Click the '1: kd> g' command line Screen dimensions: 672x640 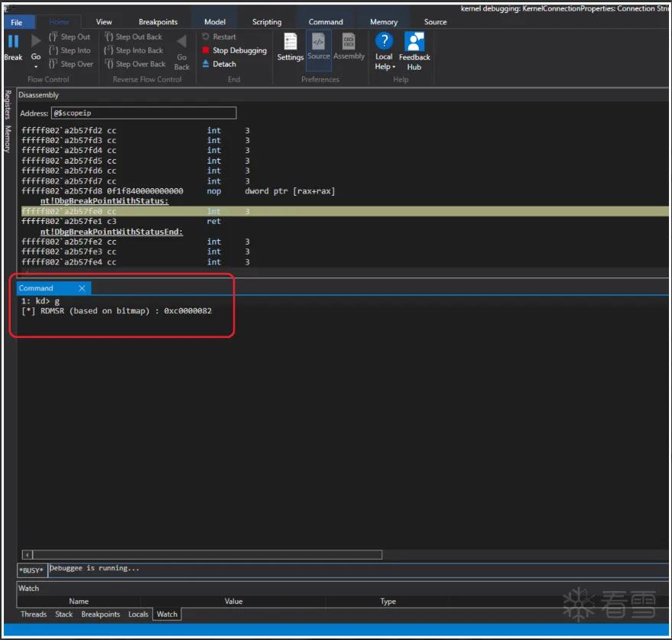coord(41,301)
